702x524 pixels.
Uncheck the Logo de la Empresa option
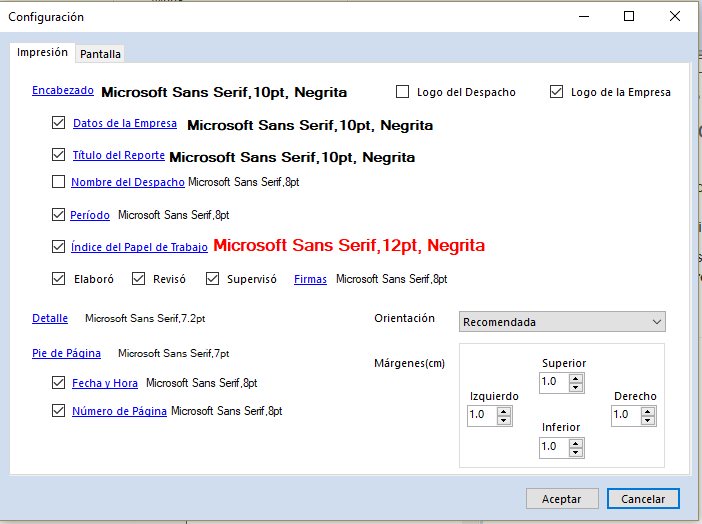(x=557, y=92)
